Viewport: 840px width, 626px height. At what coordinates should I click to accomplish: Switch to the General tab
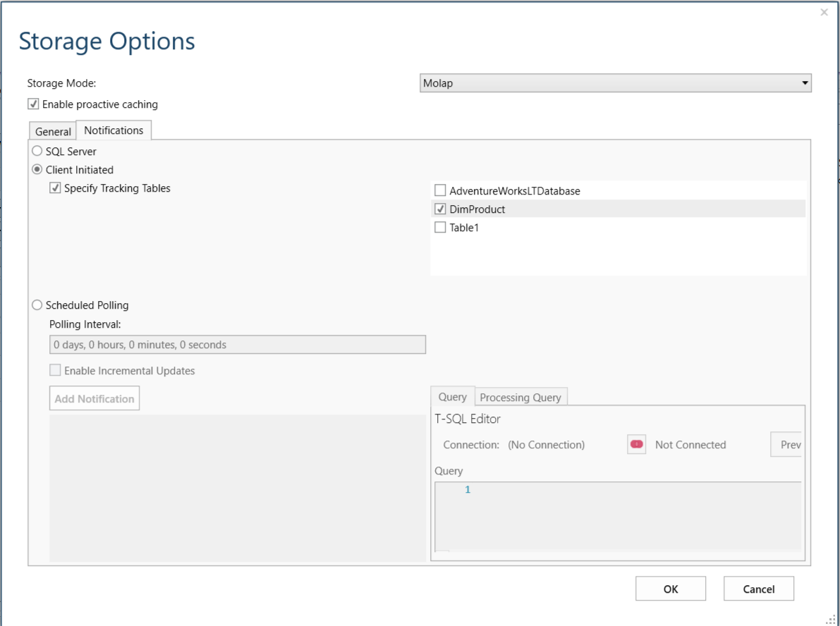(x=52, y=131)
